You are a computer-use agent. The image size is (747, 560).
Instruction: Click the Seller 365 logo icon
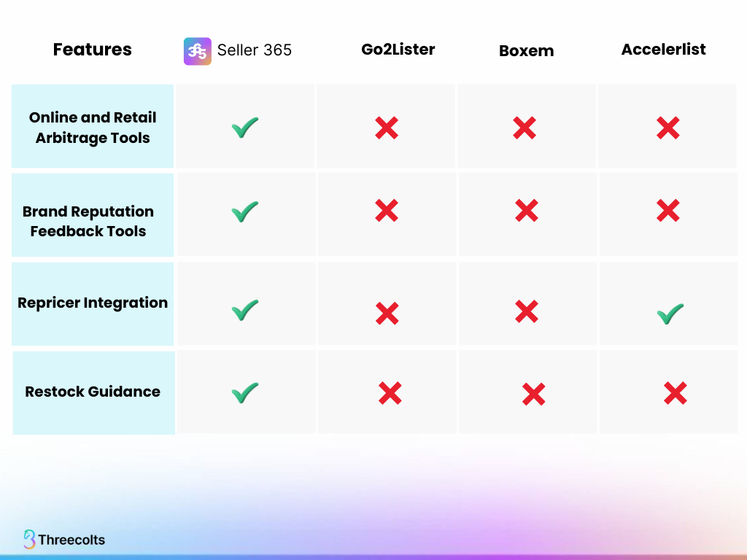[x=198, y=51]
